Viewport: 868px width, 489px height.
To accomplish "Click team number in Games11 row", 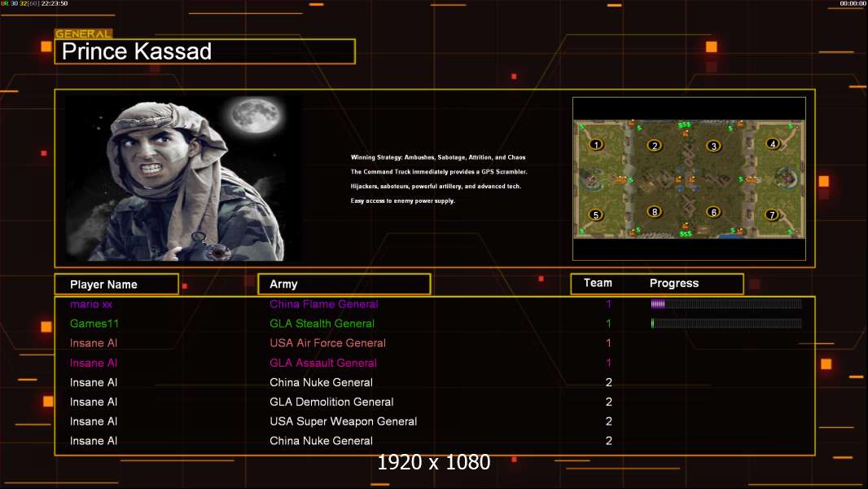I will pyautogui.click(x=608, y=324).
